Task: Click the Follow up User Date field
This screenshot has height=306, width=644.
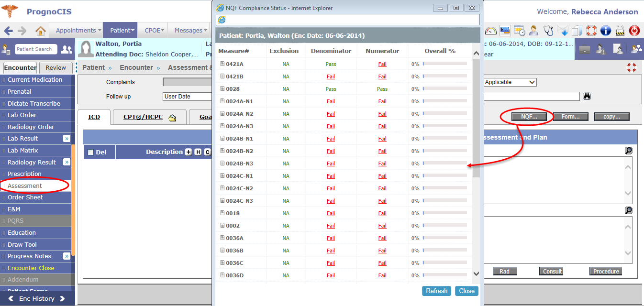Action: (x=187, y=97)
